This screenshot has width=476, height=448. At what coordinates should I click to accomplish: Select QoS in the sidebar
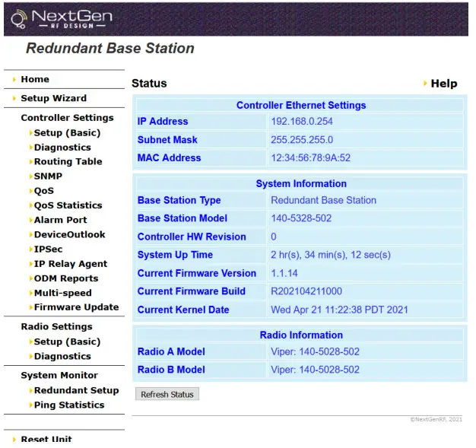44,191
